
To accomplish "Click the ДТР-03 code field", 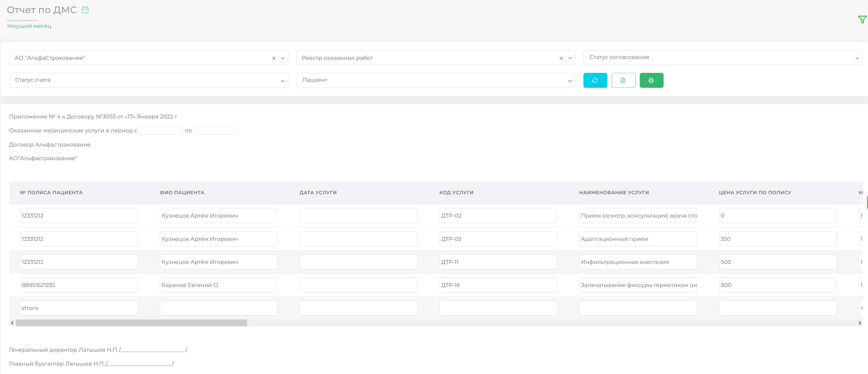I will click(498, 239).
